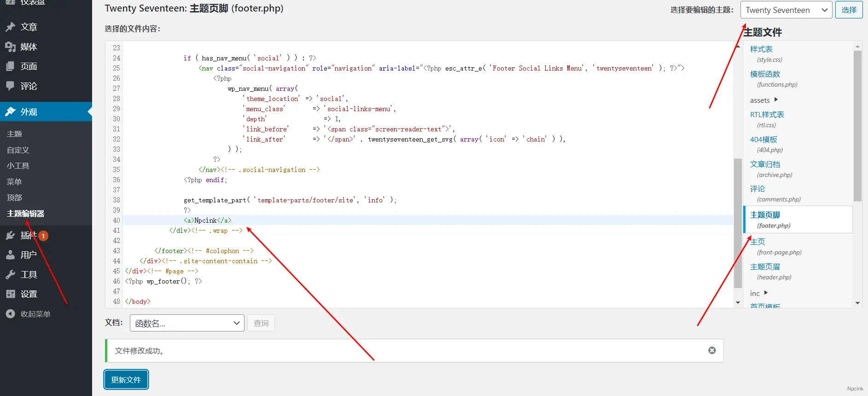
Task: Open the function name documentation dropdown
Action: click(187, 323)
